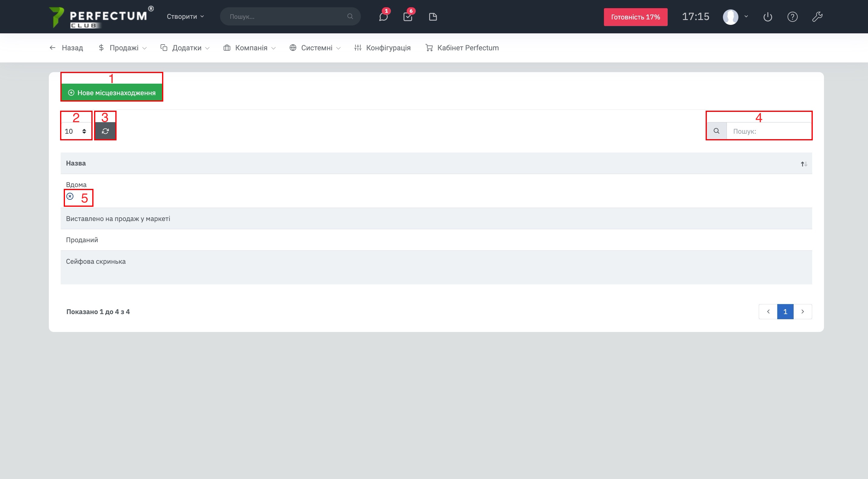The width and height of the screenshot is (868, 479).
Task: Open the help question mark icon
Action: [x=792, y=16]
